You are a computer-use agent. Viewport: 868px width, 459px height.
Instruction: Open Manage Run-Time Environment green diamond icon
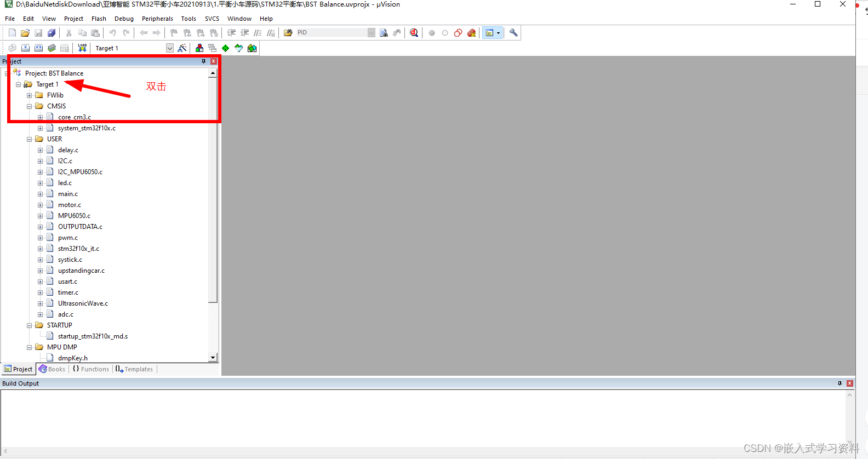[226, 48]
